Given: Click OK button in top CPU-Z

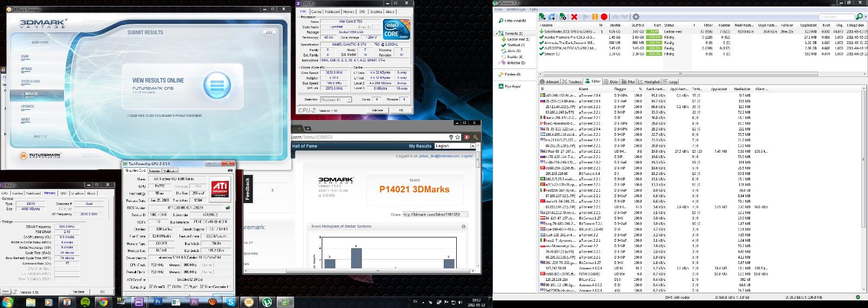Looking at the screenshot, I should [401, 110].
